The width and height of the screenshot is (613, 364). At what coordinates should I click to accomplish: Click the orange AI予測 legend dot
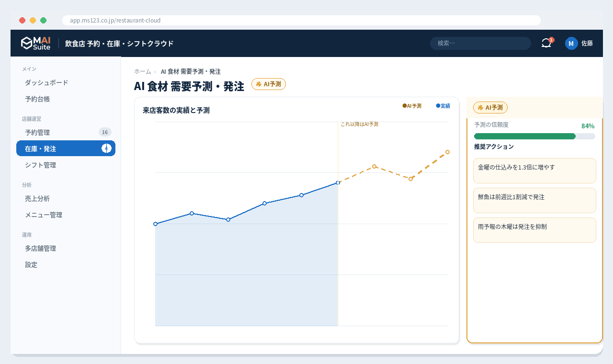tap(405, 105)
